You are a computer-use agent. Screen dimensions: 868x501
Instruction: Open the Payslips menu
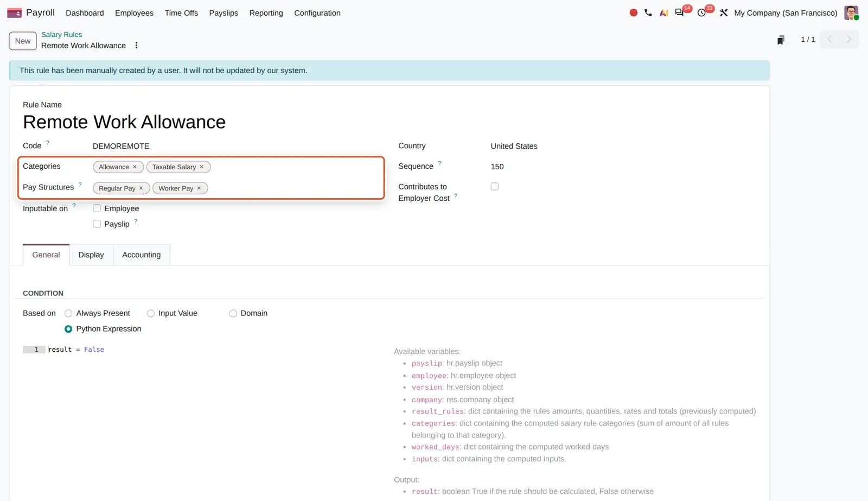(224, 13)
